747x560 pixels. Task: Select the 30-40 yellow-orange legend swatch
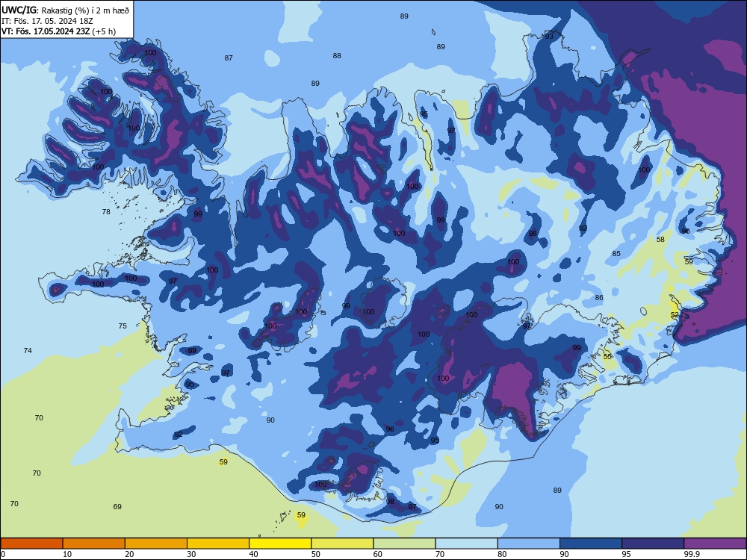[218, 544]
